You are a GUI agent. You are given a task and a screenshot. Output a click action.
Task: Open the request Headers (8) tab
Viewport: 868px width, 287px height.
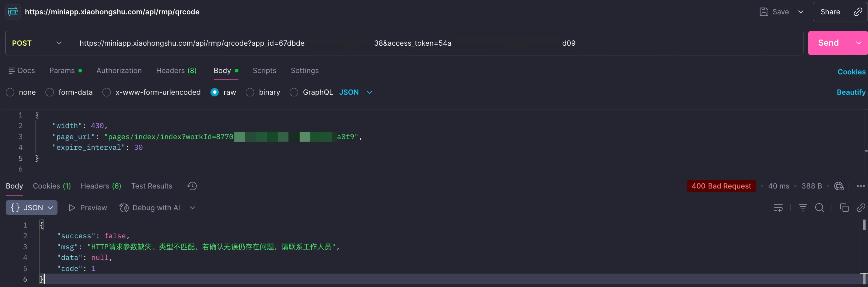[176, 70]
